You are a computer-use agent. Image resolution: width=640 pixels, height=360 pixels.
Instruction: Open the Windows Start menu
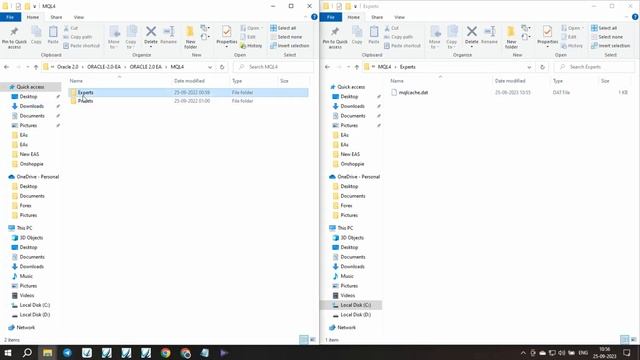(8, 353)
